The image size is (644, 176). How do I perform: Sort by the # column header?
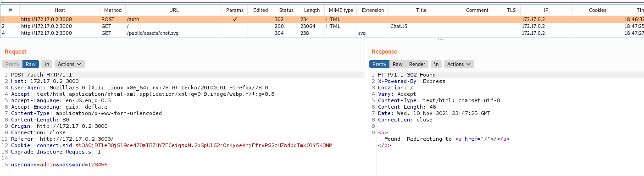pyautogui.click(x=10, y=10)
